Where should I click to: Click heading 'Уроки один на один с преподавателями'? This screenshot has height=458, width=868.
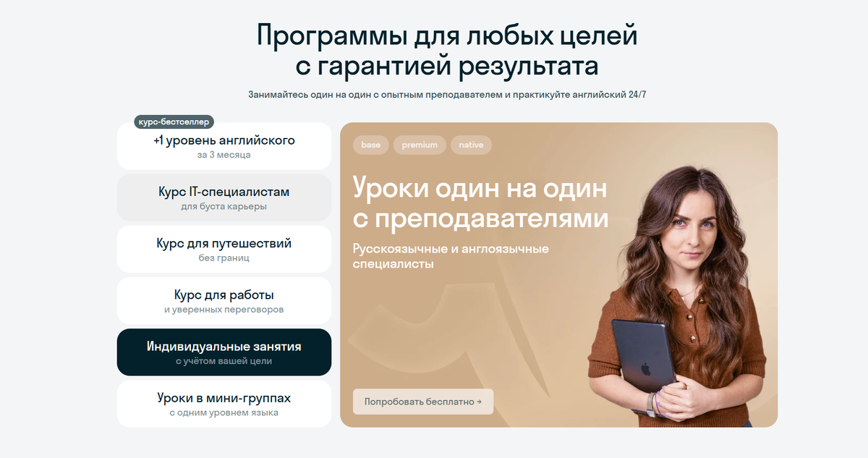coord(481,203)
